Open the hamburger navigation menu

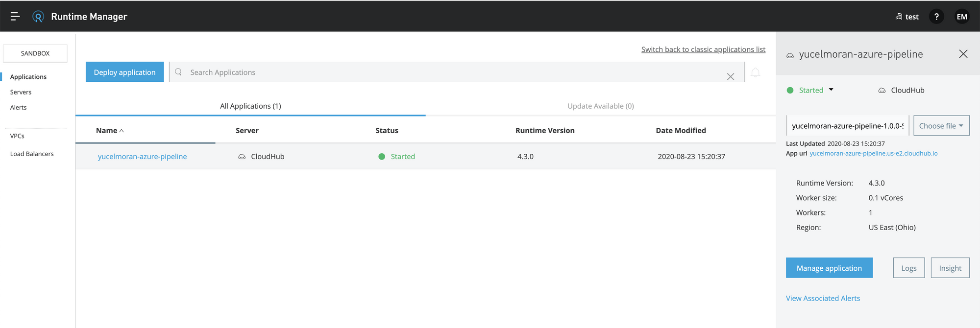point(15,17)
